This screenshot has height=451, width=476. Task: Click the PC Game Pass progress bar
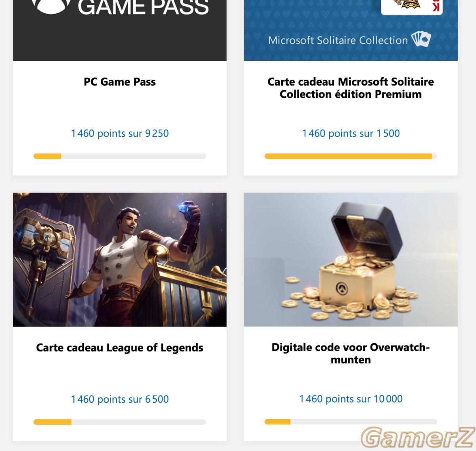120,156
